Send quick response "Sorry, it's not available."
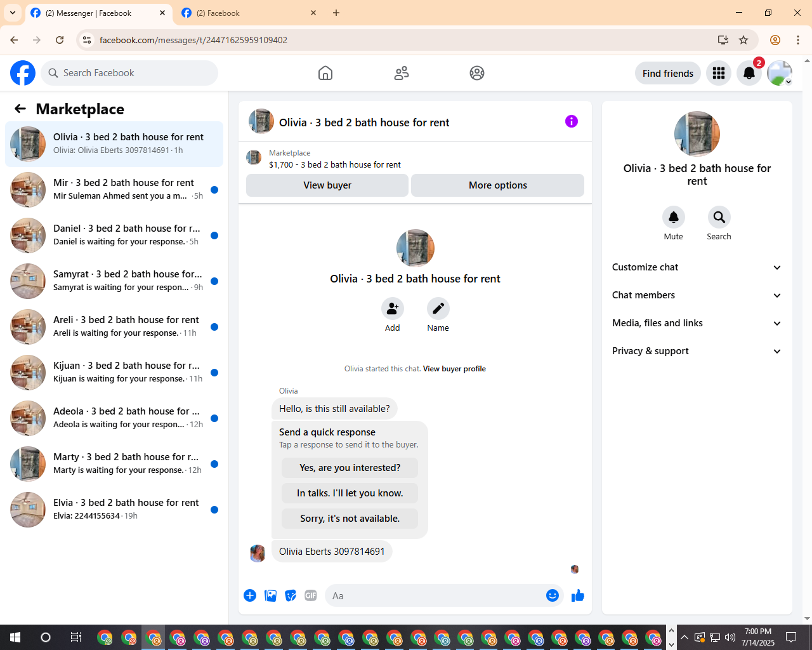Screen dimensions: 812x650 click(x=350, y=519)
